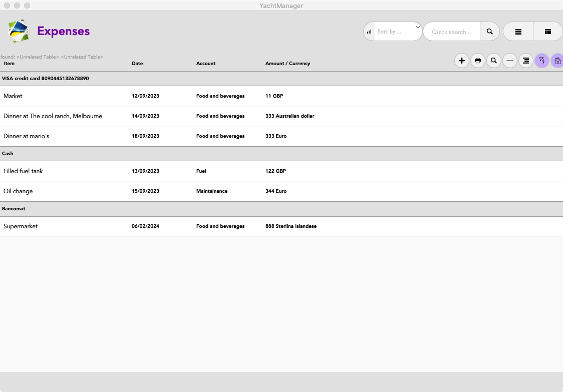Click the bar chart sort icon

(x=369, y=32)
